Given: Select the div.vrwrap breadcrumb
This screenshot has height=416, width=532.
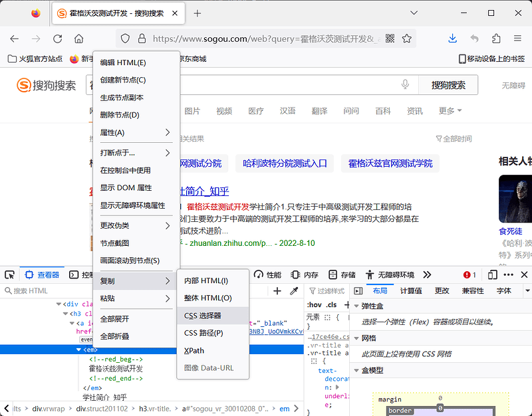Looking at the screenshot, I should 49,409.
